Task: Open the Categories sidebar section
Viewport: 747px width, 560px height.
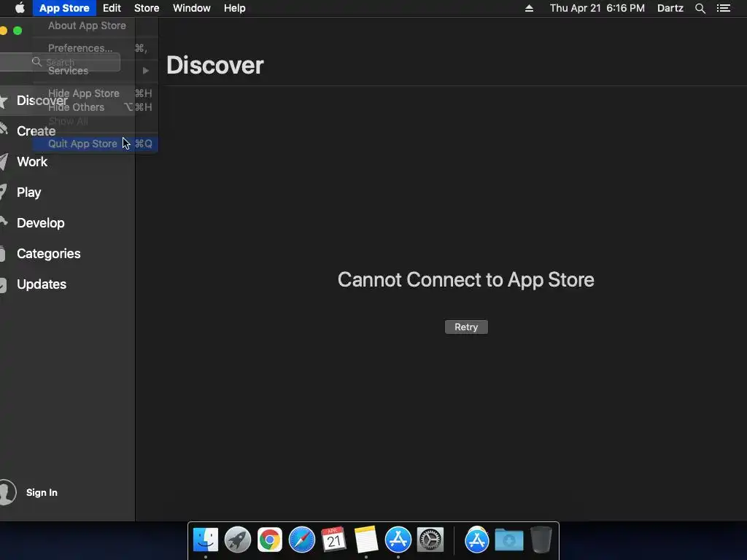Action: (49, 254)
